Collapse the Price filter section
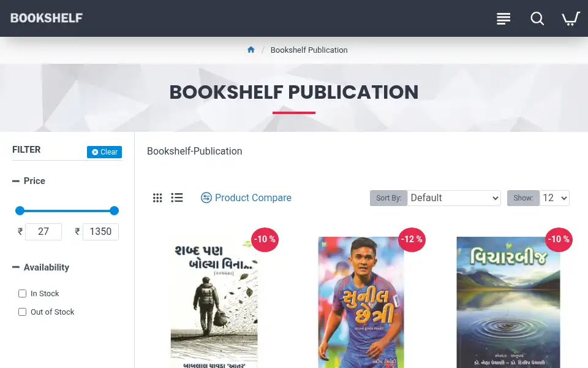 29,181
